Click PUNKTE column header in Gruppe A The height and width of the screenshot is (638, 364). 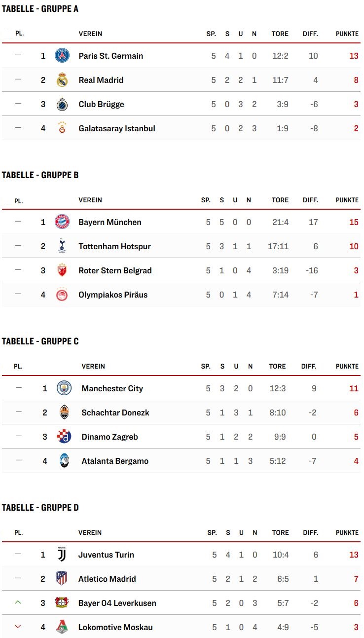tap(347, 34)
